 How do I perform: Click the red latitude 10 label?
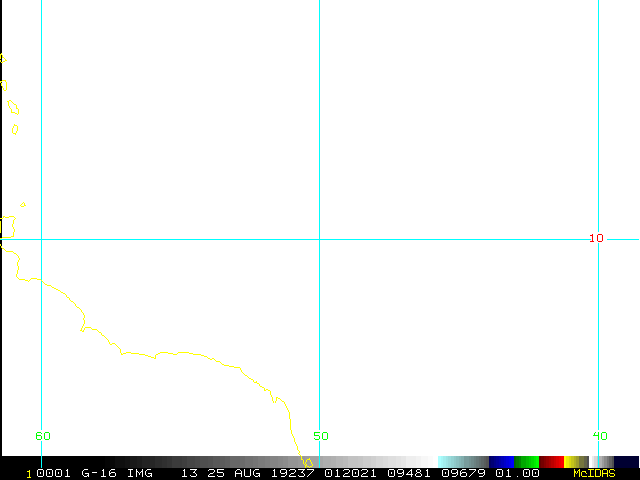596,238
